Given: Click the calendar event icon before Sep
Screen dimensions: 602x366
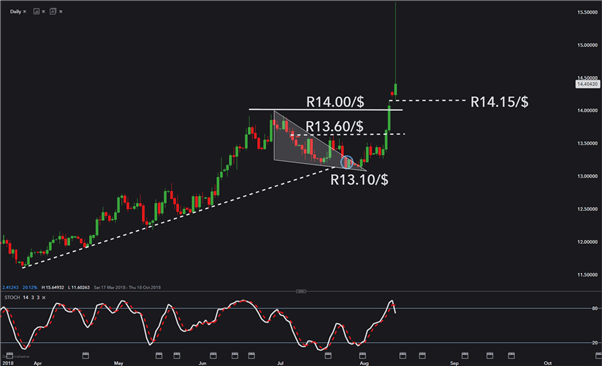Looking at the screenshot, I should click(422, 356).
